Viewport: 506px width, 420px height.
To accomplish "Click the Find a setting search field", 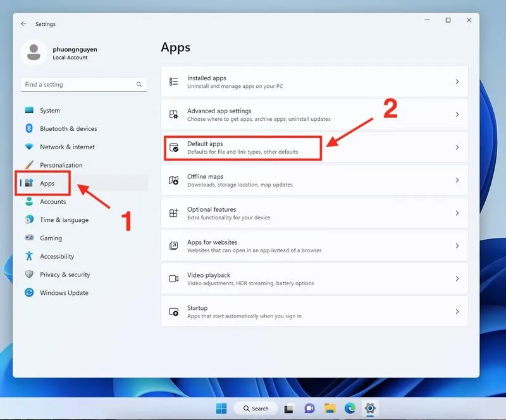I will click(x=83, y=85).
